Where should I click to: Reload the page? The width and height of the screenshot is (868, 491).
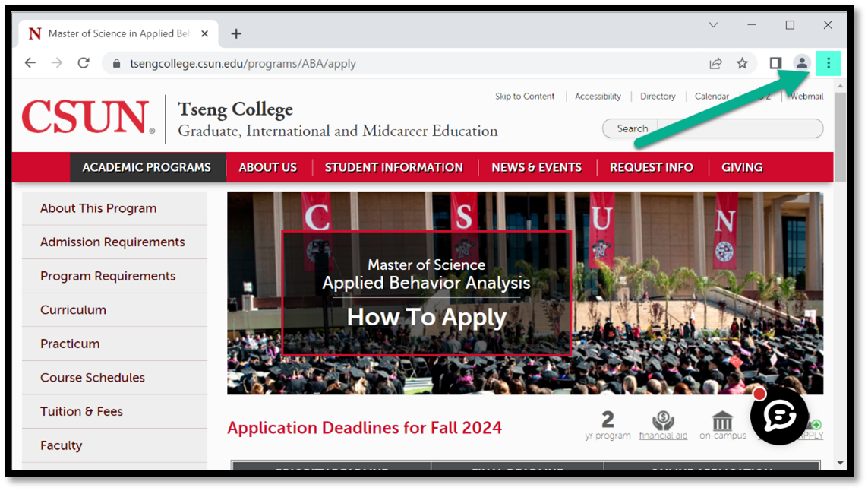84,63
